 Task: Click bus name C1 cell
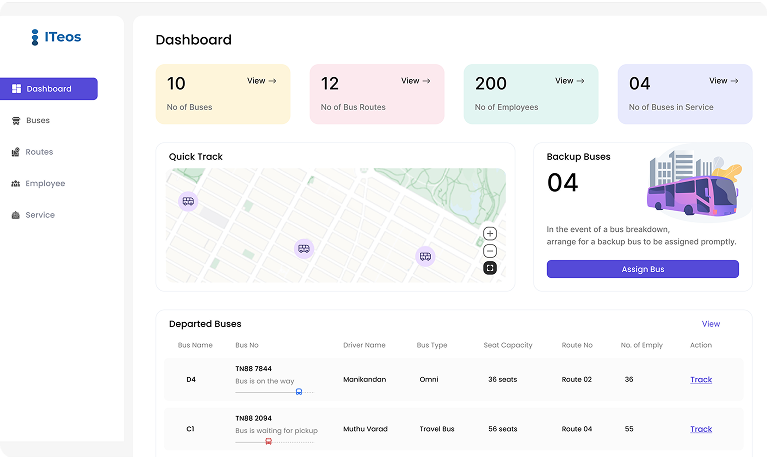pos(191,429)
